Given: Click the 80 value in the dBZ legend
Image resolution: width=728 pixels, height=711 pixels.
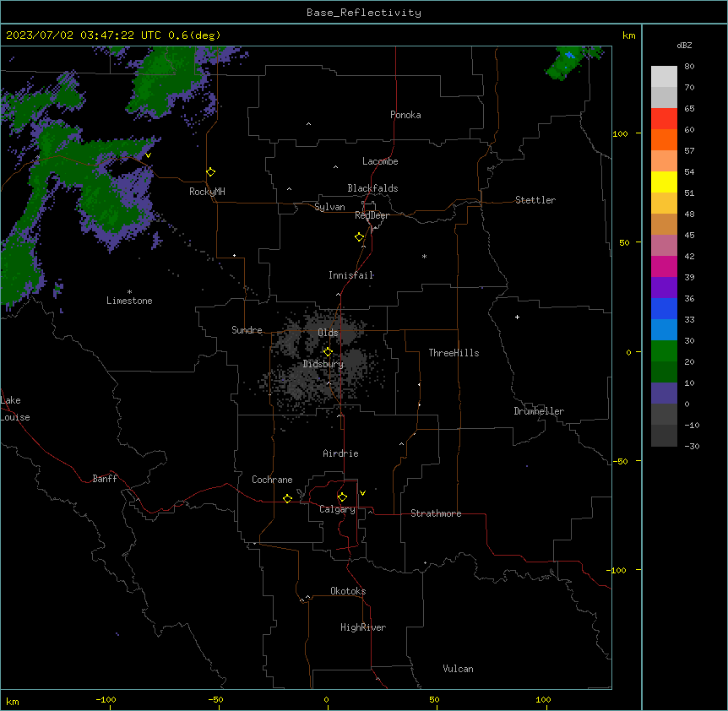Looking at the screenshot, I should pyautogui.click(x=689, y=67).
